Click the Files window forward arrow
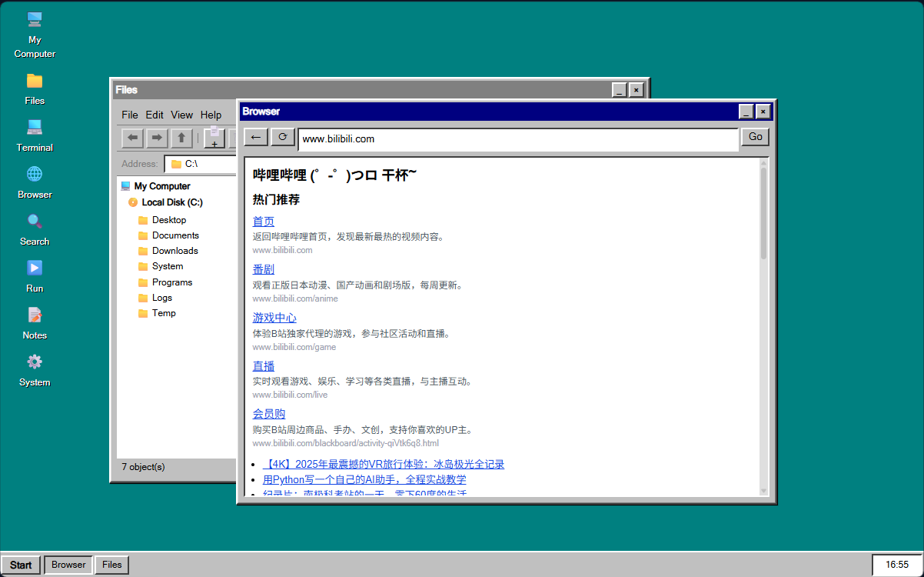 (x=157, y=138)
